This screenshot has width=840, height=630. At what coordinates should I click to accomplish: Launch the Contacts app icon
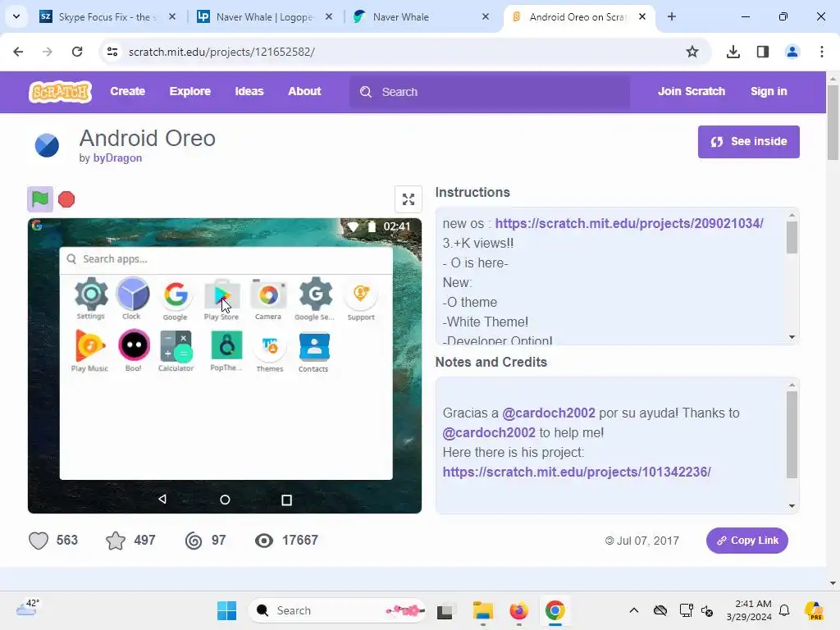pos(314,352)
